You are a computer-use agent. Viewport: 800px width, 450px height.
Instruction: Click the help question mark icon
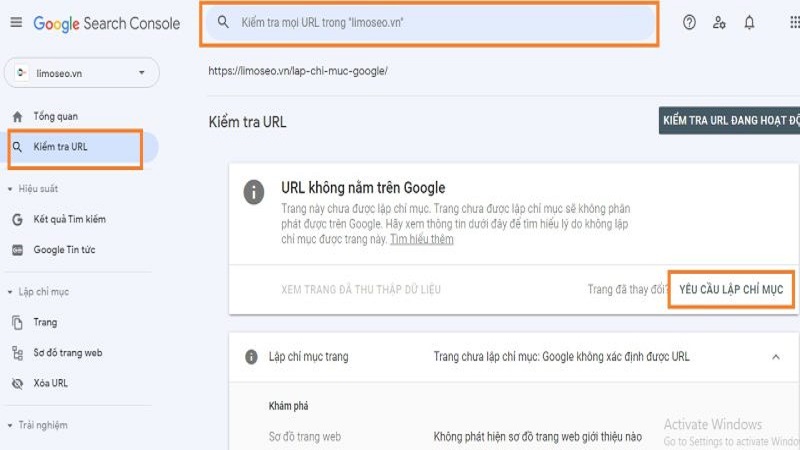(689, 22)
